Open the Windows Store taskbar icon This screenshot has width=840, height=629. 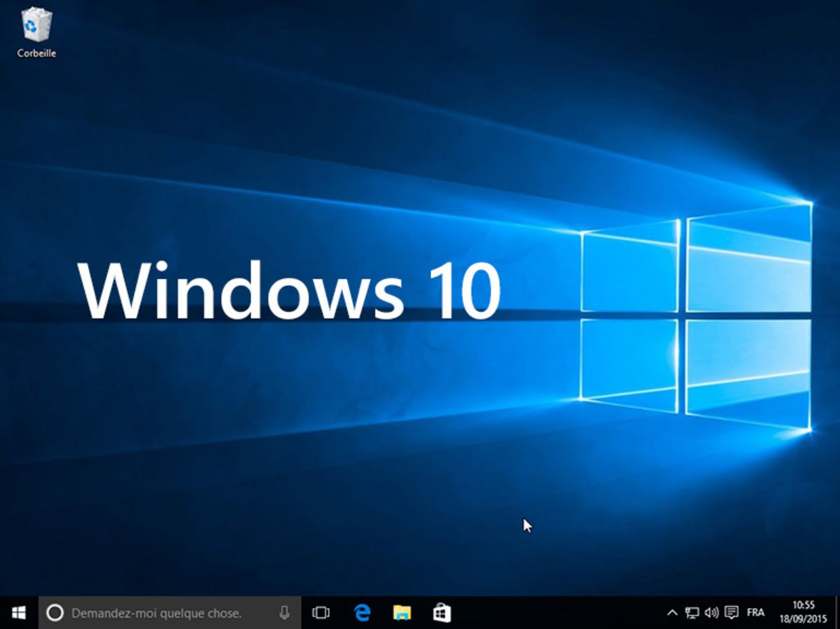442,613
